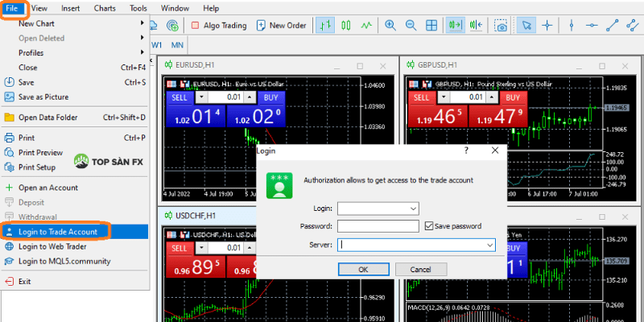Increase GBPUSD lot volume arrow
The image size is (644, 322).
click(x=491, y=97)
